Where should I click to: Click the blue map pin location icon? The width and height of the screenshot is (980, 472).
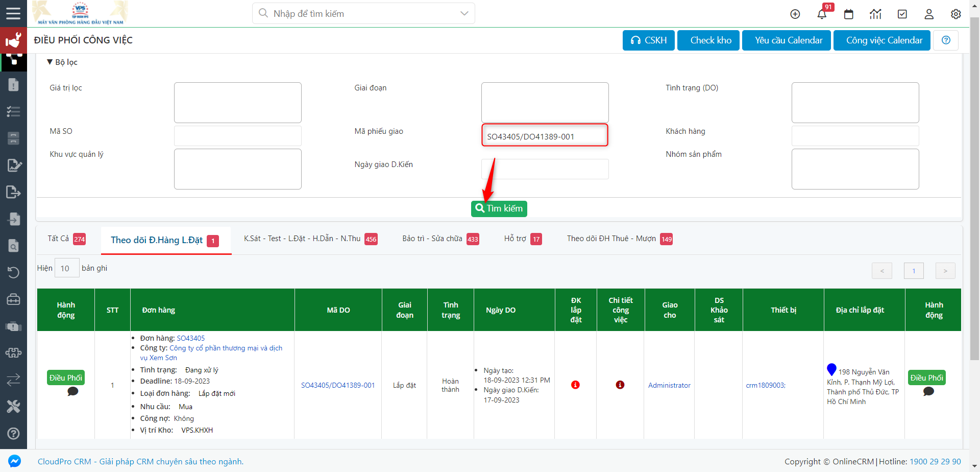(831, 369)
